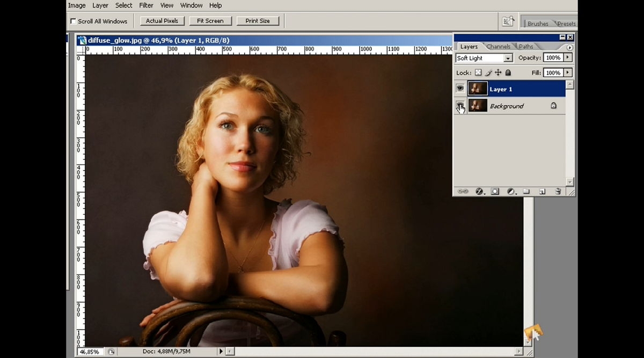Click the Opacity value field
Viewport: 644px width, 358px height.
(553, 57)
